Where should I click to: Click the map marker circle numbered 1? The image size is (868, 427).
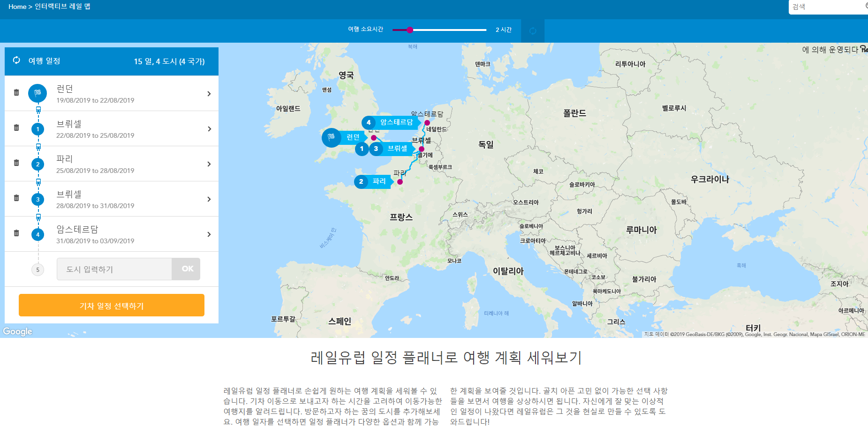[362, 149]
